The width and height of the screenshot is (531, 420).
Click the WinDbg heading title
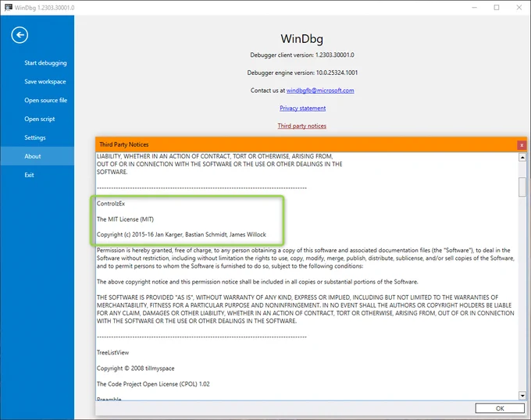(x=301, y=38)
